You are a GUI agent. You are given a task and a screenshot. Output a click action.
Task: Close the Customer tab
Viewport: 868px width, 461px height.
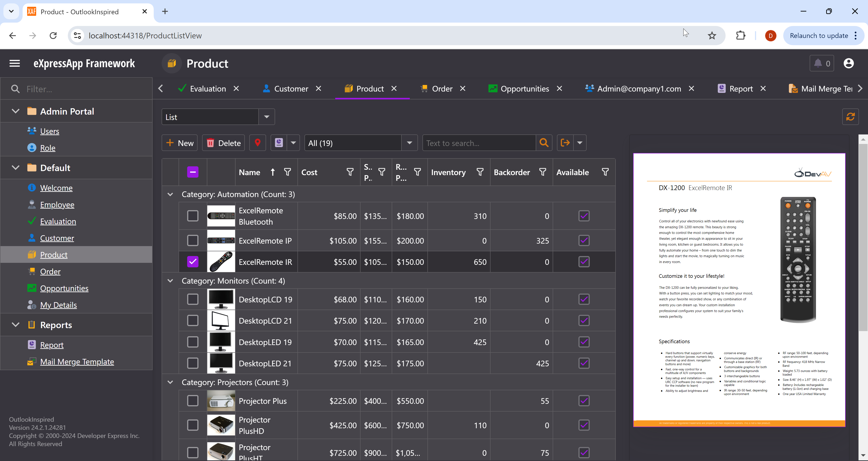click(318, 88)
